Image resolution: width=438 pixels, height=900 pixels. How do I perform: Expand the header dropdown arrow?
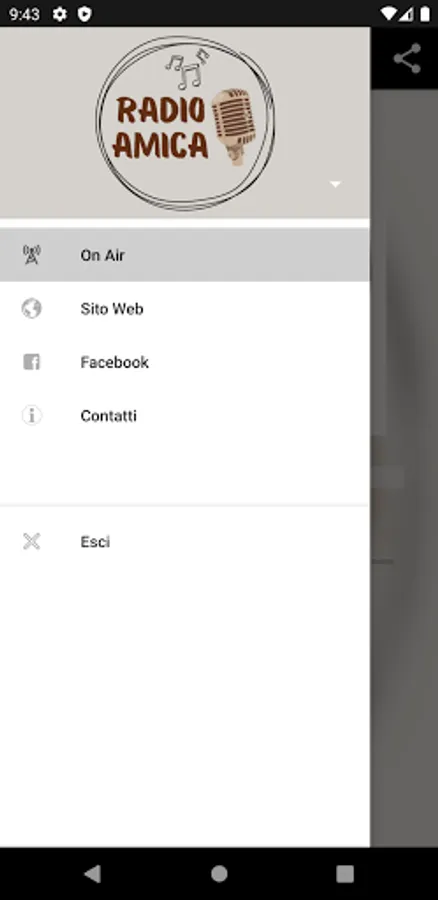pyautogui.click(x=335, y=184)
